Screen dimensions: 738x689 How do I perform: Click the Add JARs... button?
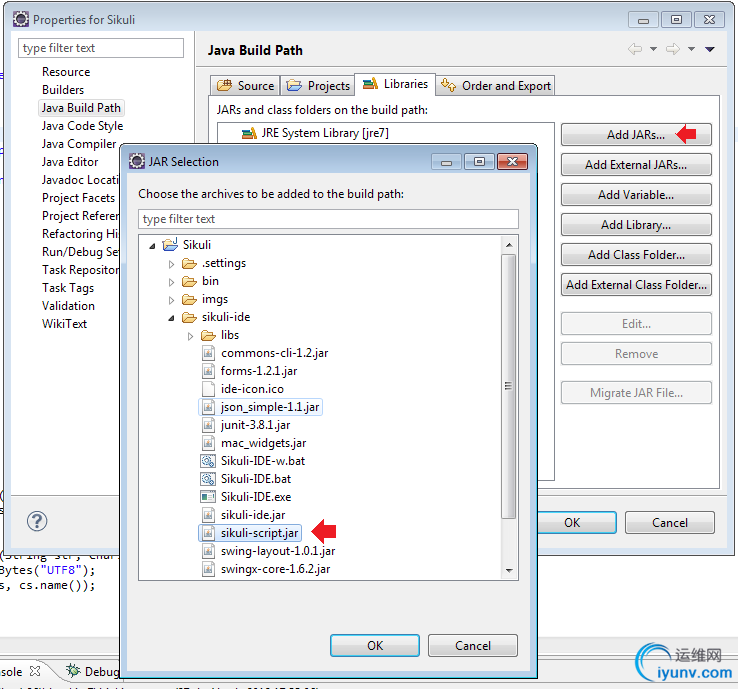click(636, 135)
